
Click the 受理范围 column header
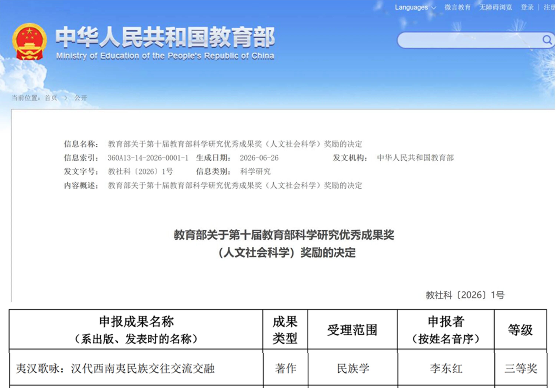coord(352,330)
